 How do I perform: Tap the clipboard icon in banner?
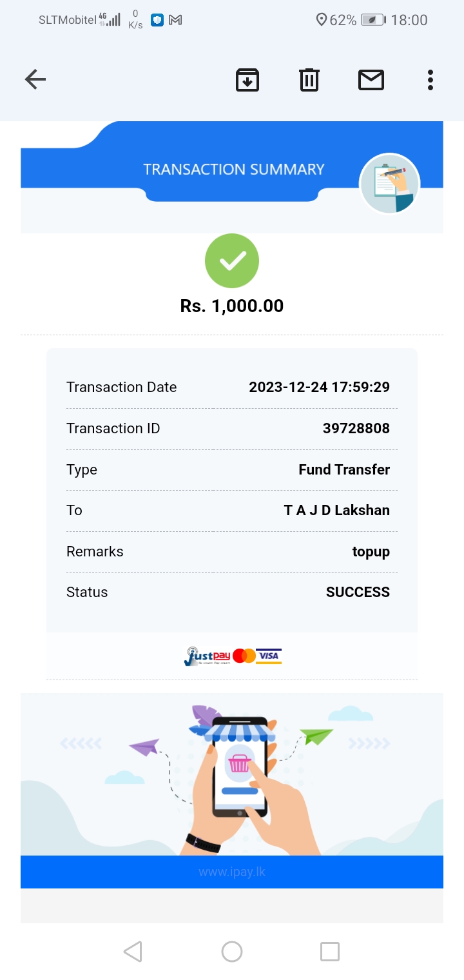point(389,184)
